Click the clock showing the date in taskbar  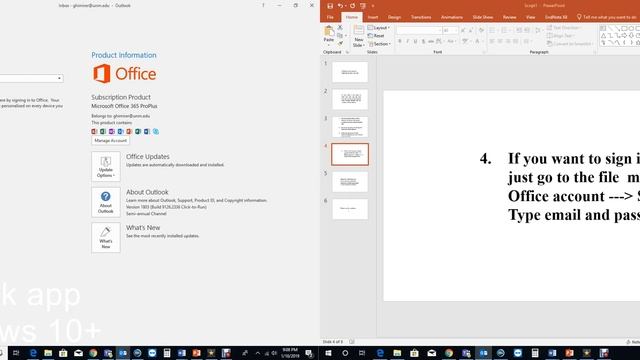pyautogui.click(x=289, y=353)
